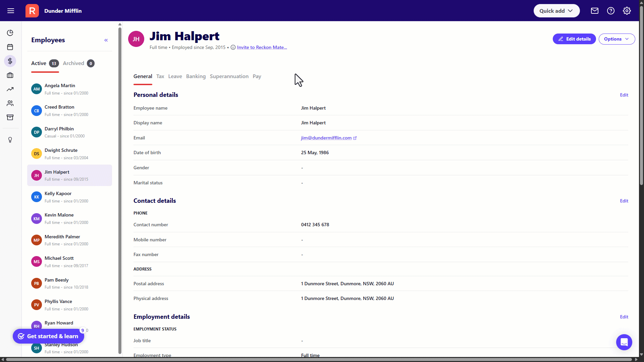Screen dimensions: 644x362
Task: Click the JH avatar beside Jim Halpert heading
Action: click(136, 39)
